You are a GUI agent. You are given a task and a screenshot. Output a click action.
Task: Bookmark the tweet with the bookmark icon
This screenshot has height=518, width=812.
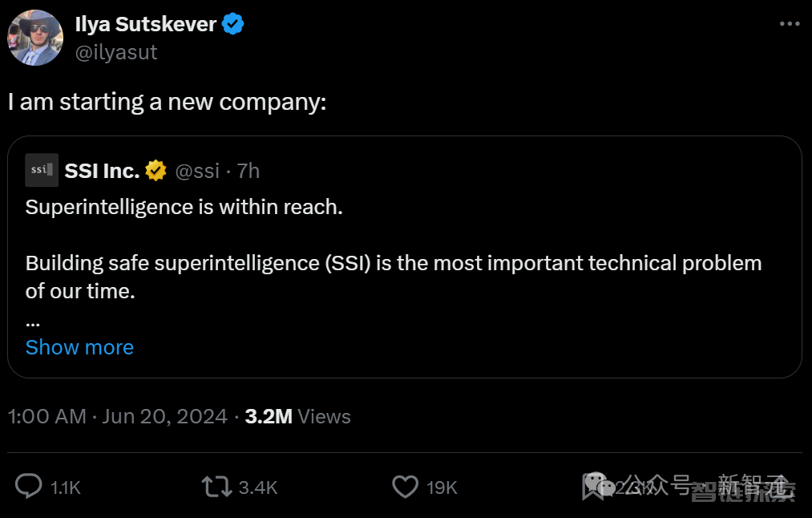tap(593, 486)
